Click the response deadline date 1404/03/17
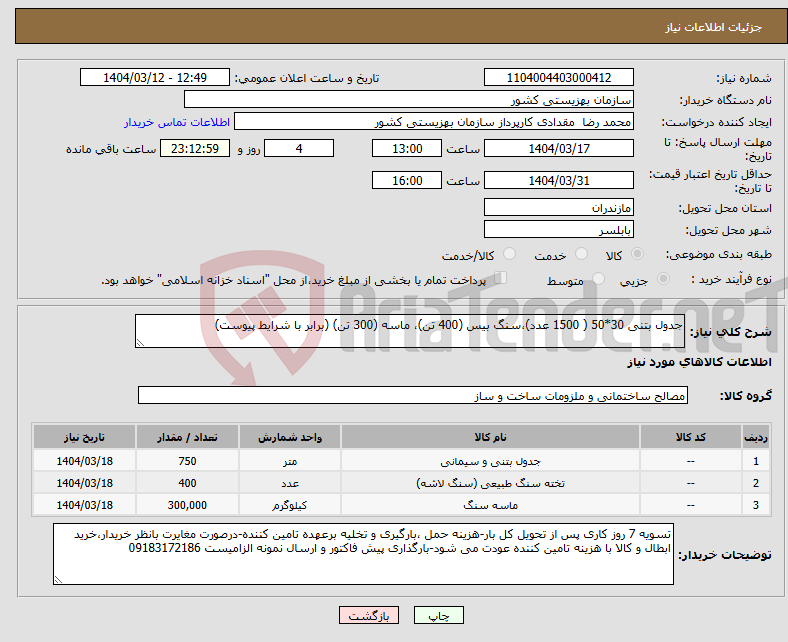The image size is (788, 642). click(558, 148)
